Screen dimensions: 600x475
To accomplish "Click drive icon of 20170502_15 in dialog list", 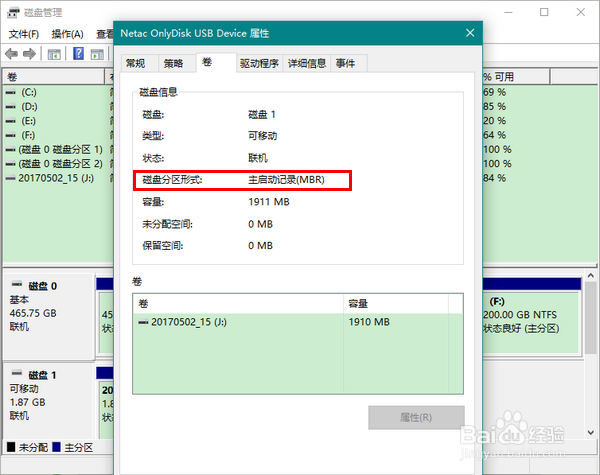I will click(x=143, y=322).
